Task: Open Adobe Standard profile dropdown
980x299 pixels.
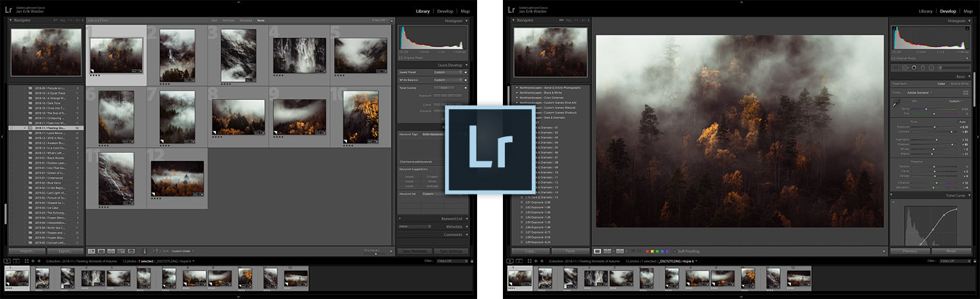Action: 919,92
